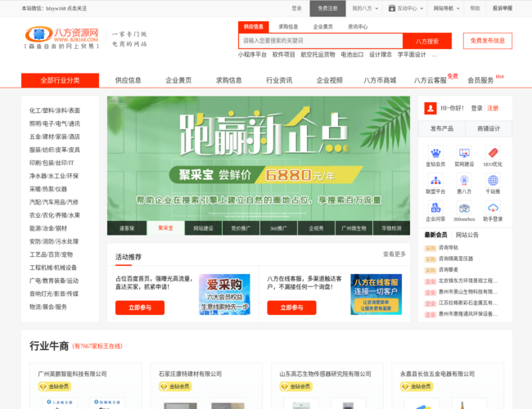Select the 聚采宝 banner slide tab

click(x=165, y=228)
